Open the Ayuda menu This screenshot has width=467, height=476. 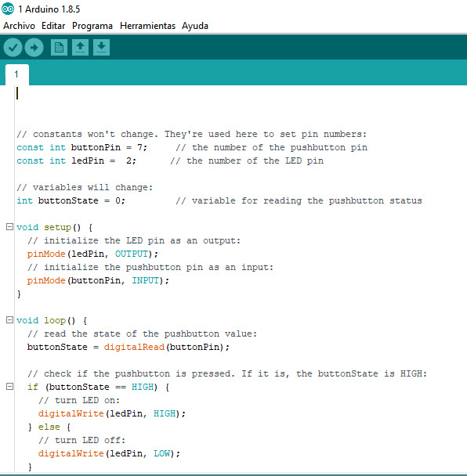[195, 26]
